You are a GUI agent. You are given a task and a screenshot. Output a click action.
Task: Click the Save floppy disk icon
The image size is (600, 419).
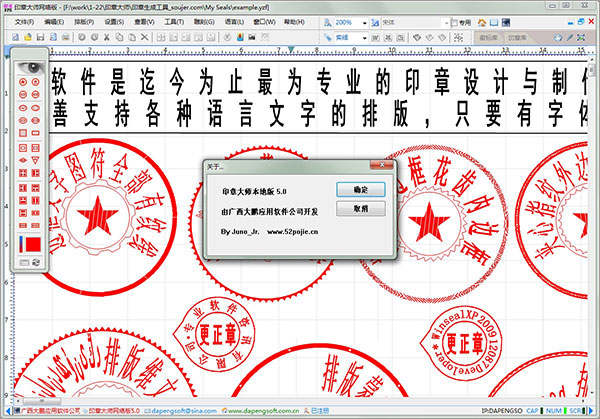40,37
